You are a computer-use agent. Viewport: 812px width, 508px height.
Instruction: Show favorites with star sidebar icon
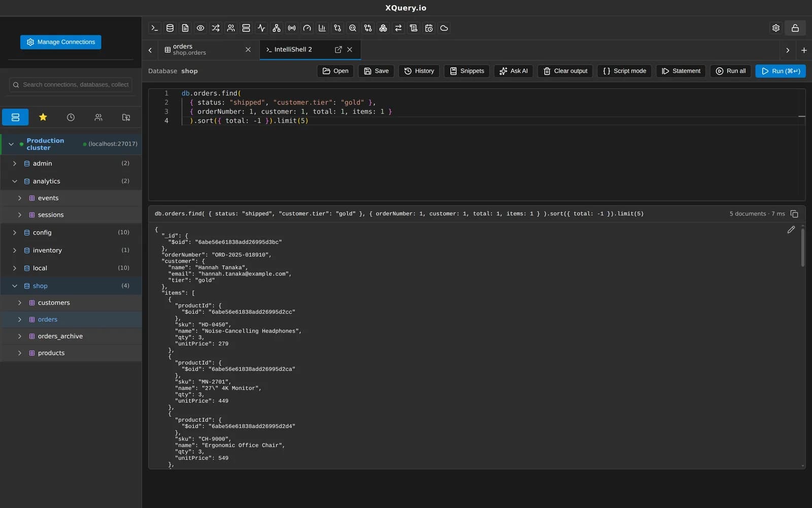(43, 117)
